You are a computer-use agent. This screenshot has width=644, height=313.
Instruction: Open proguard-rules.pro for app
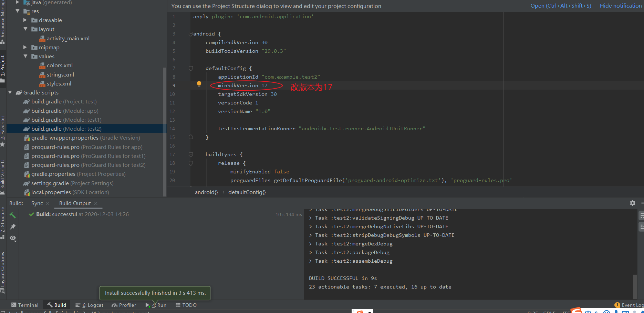(83, 147)
